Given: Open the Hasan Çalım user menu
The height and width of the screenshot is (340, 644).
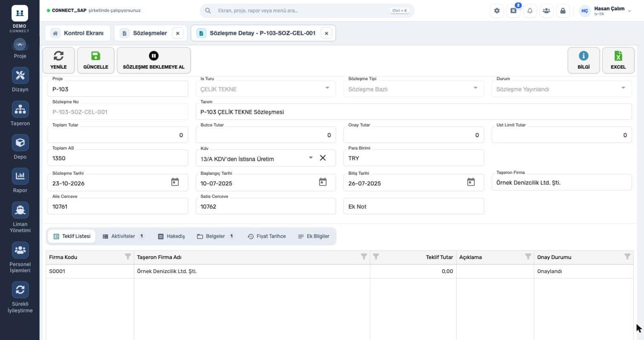Looking at the screenshot, I should (605, 11).
